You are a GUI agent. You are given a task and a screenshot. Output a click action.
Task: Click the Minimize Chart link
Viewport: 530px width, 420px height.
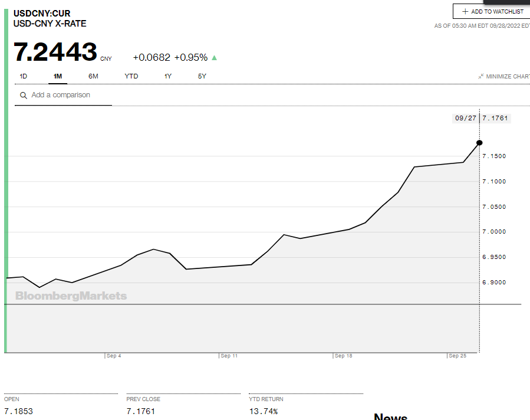point(507,76)
